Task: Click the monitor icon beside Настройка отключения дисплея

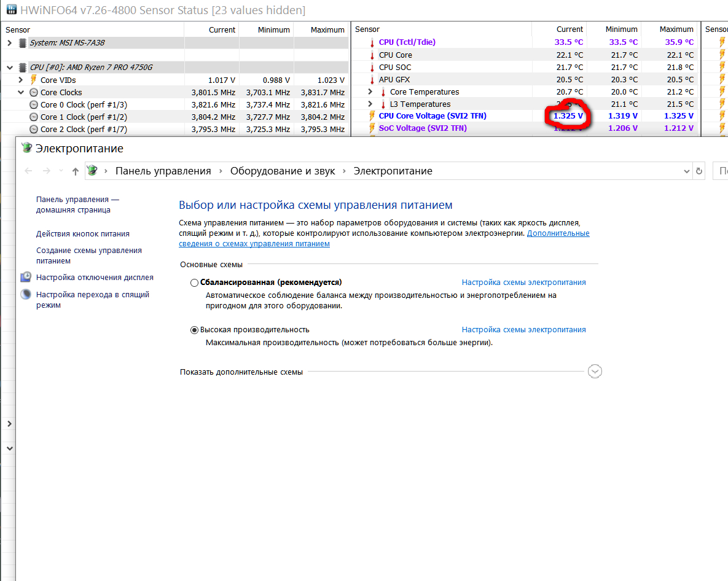Action: click(26, 278)
